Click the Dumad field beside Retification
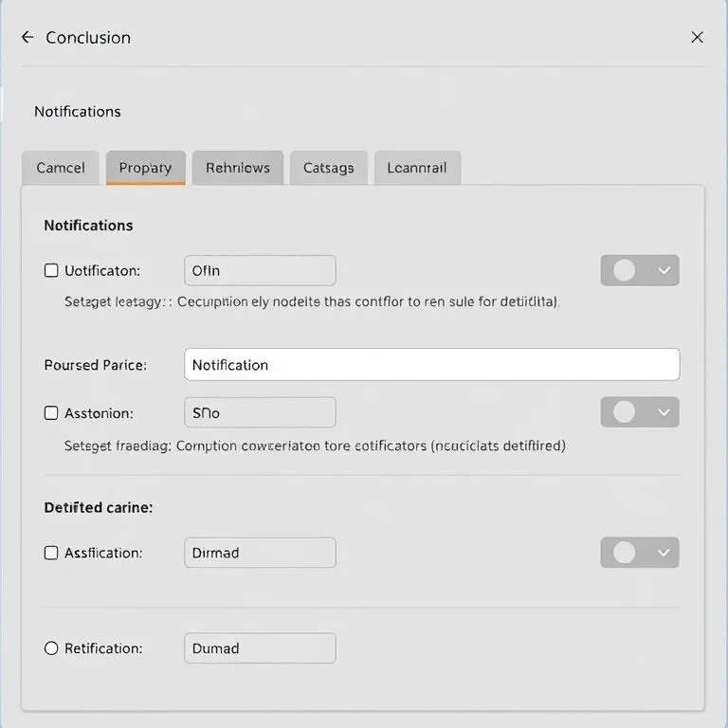Screen dimensions: 728x728 [260, 648]
